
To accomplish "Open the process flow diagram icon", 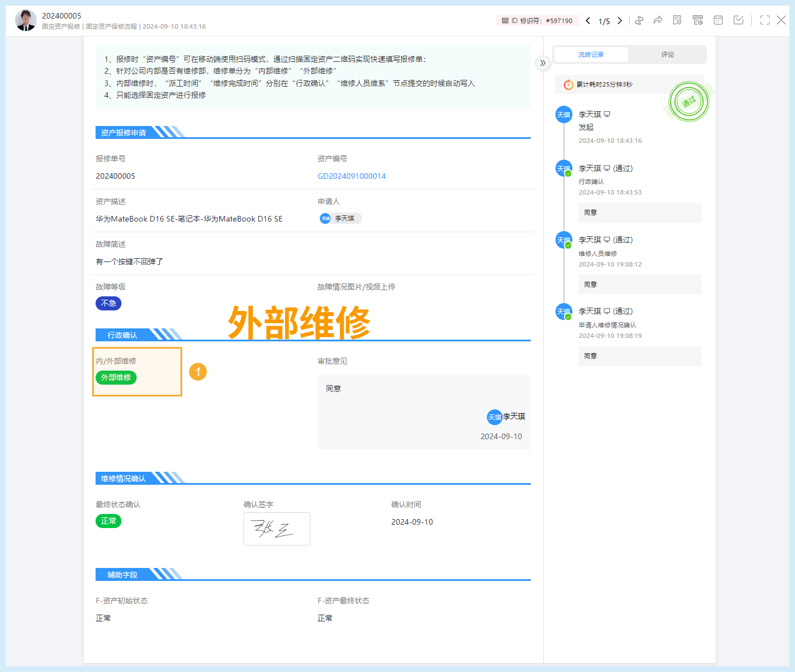I will pyautogui.click(x=639, y=20).
